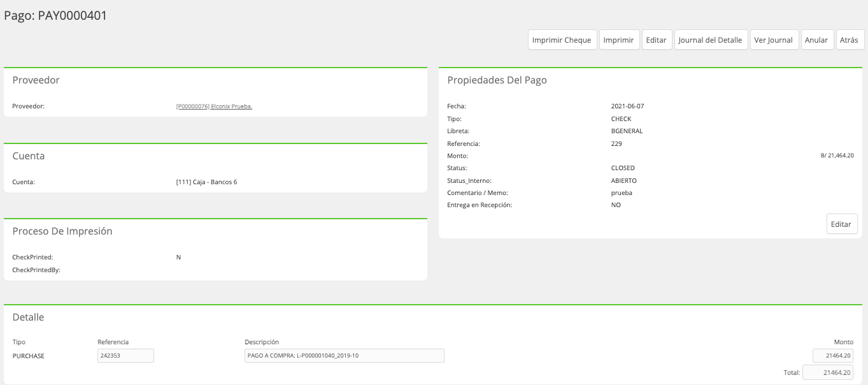Go back using the Atrás button
The width and height of the screenshot is (868, 385).
click(849, 40)
